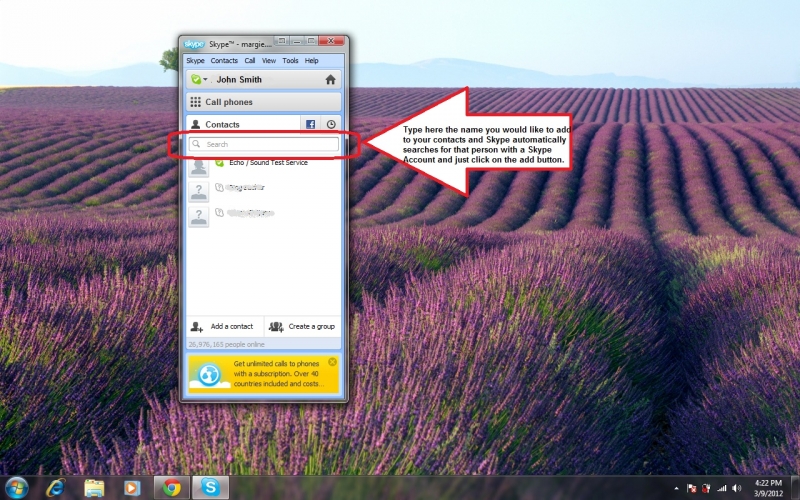Close the yellow subscription ad banner
This screenshot has height=500, width=800.
pos(332,362)
